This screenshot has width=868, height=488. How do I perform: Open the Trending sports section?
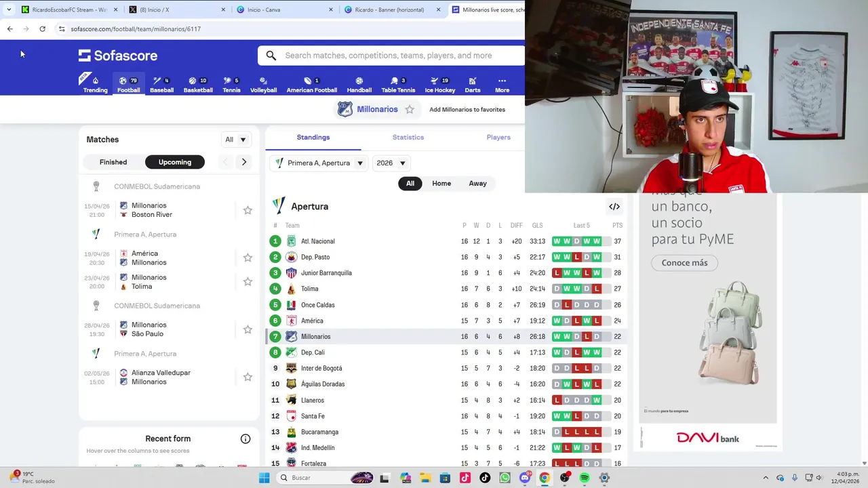coord(95,85)
